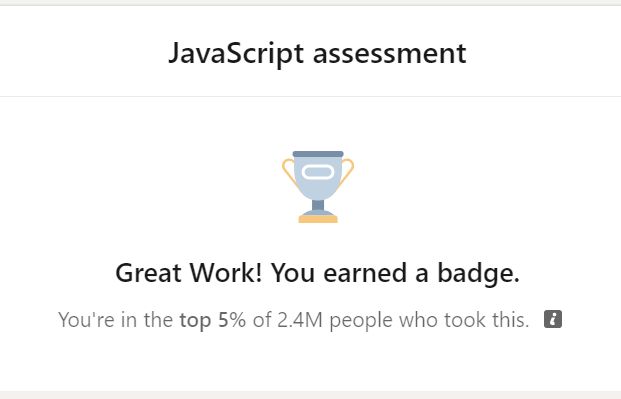This screenshot has height=399, width=621.
Task: Click the info icon beside percentile text
Action: [x=553, y=319]
